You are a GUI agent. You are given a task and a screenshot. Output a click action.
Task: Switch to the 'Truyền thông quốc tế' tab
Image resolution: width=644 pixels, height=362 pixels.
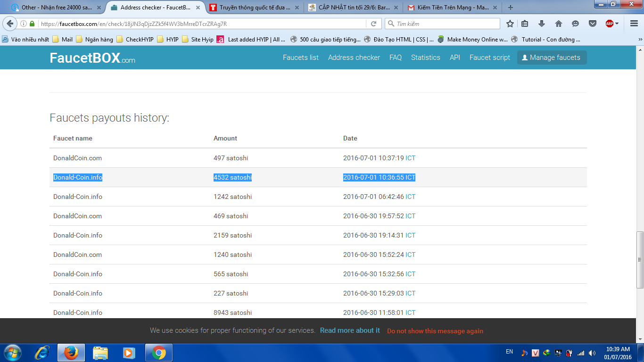pyautogui.click(x=254, y=8)
